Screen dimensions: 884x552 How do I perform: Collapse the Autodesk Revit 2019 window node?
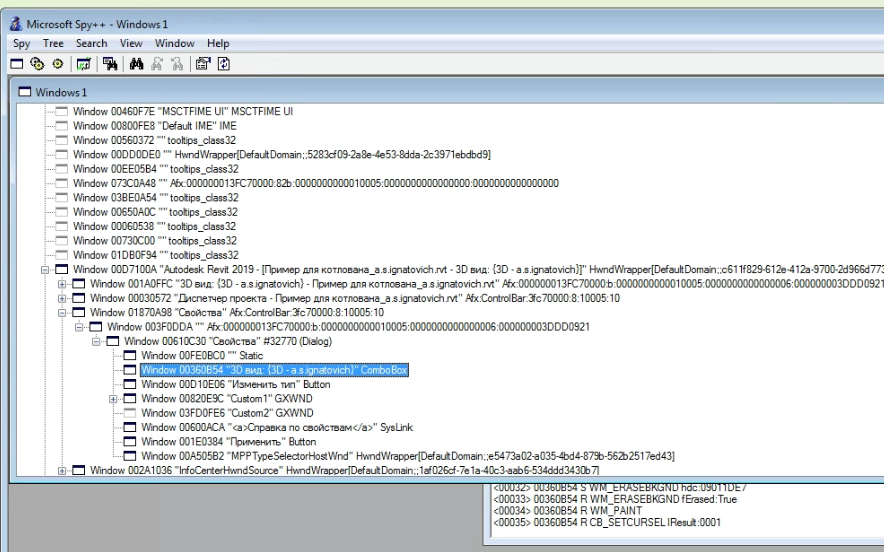click(x=45, y=270)
